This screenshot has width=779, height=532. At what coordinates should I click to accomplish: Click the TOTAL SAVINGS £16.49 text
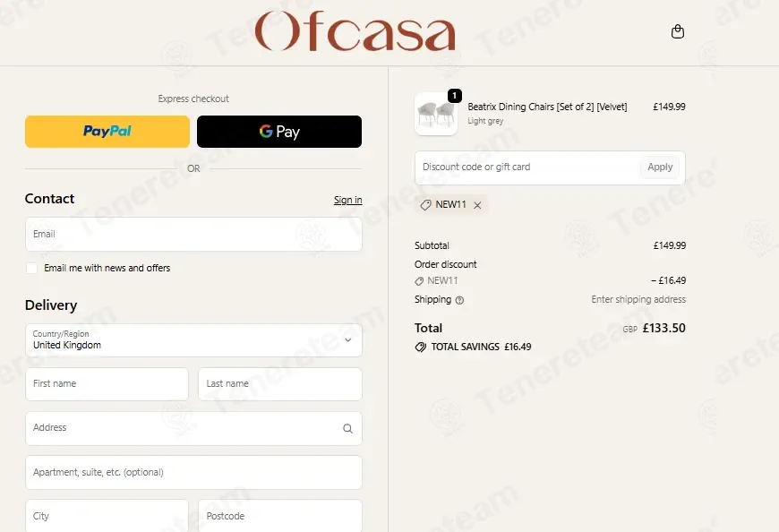tap(481, 347)
